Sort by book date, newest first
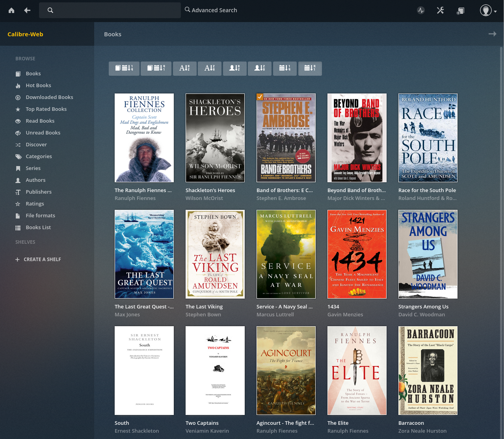 tap(124, 68)
